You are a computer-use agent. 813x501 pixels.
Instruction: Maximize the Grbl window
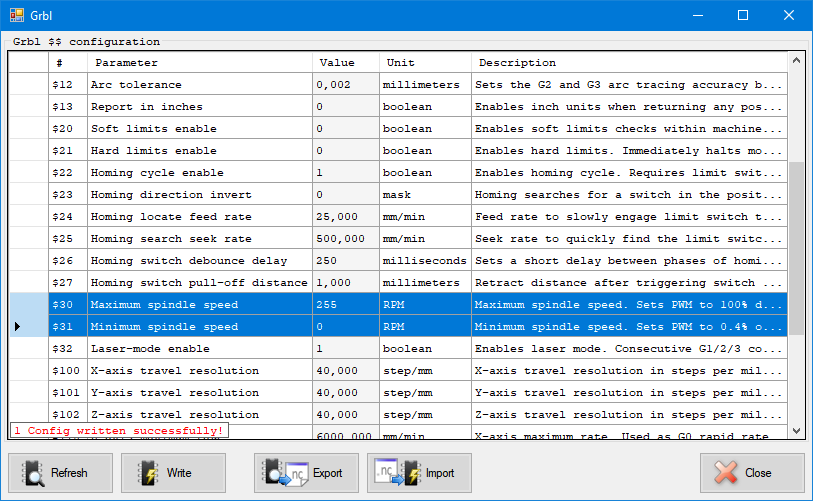(743, 15)
